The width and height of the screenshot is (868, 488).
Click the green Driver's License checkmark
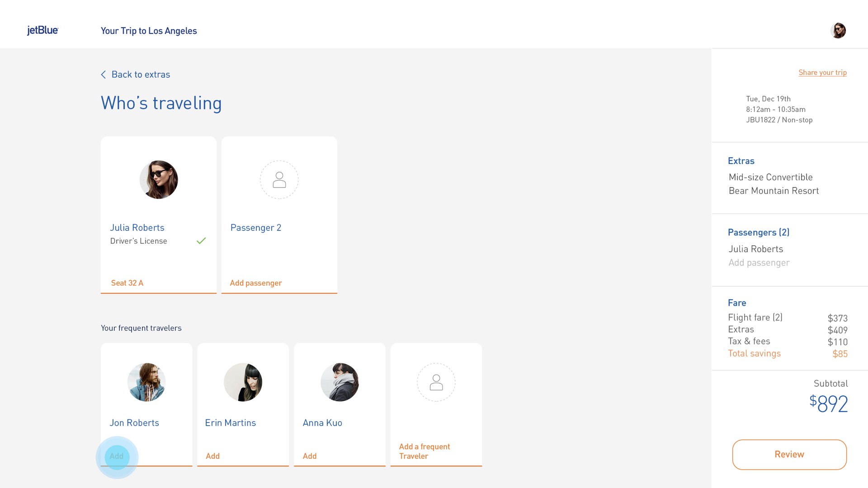point(201,241)
